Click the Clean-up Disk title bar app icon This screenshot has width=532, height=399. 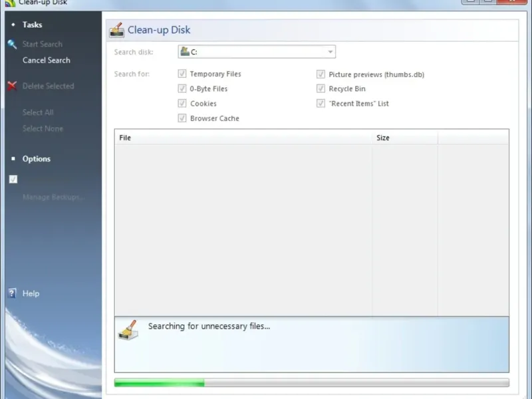pos(10,3)
